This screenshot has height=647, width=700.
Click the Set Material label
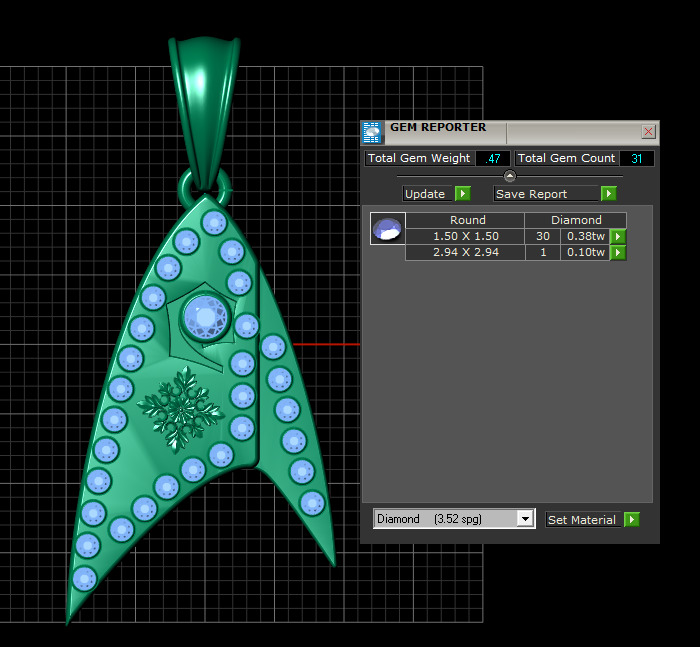point(582,520)
